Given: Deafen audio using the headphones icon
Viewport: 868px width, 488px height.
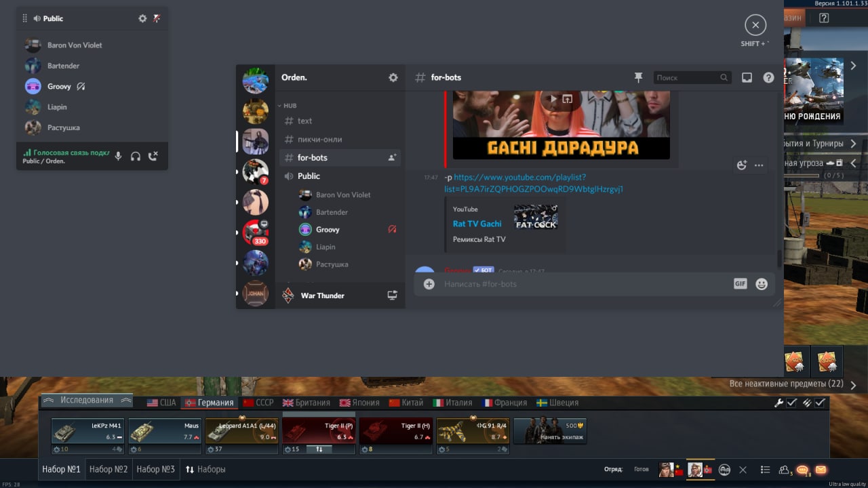Looking at the screenshot, I should pos(136,157).
